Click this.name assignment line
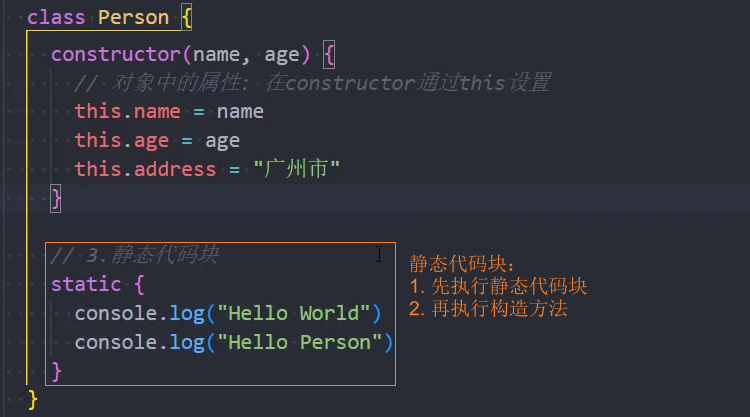This screenshot has width=750, height=417. point(169,111)
